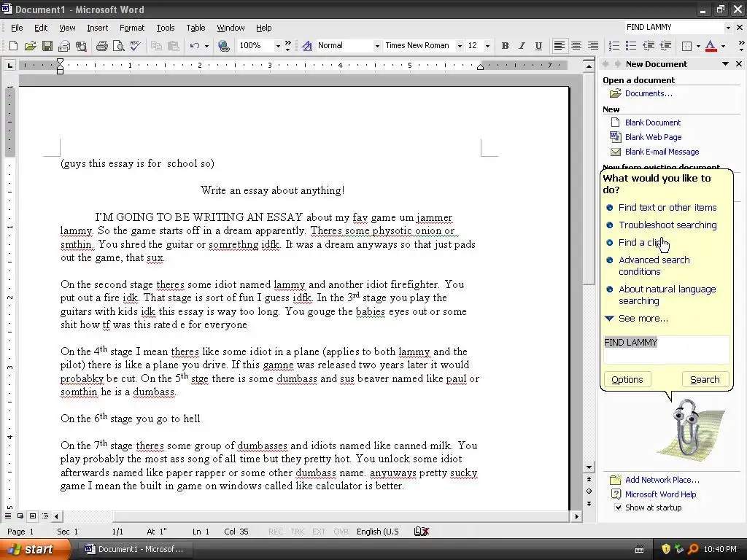Open the border style dropdown arrow

click(698, 46)
